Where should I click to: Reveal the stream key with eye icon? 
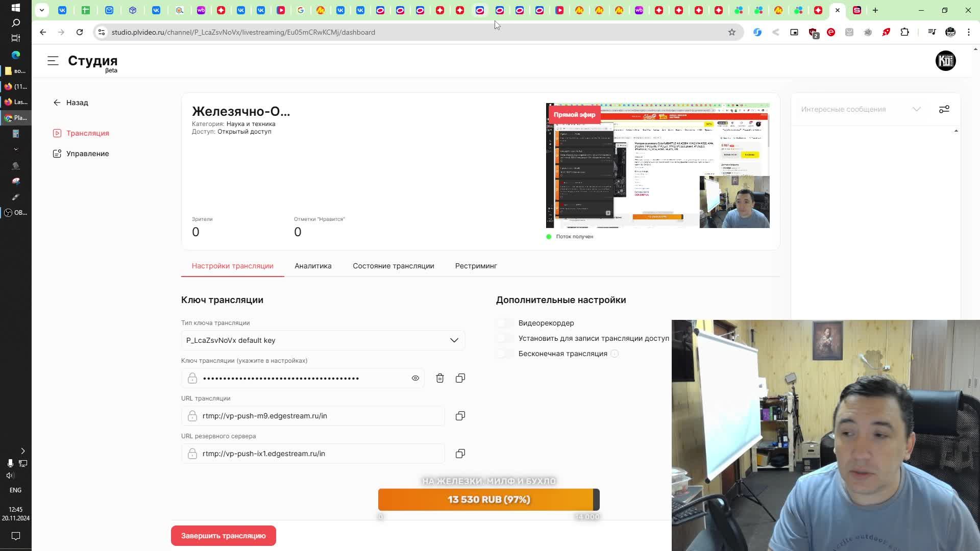click(x=415, y=378)
